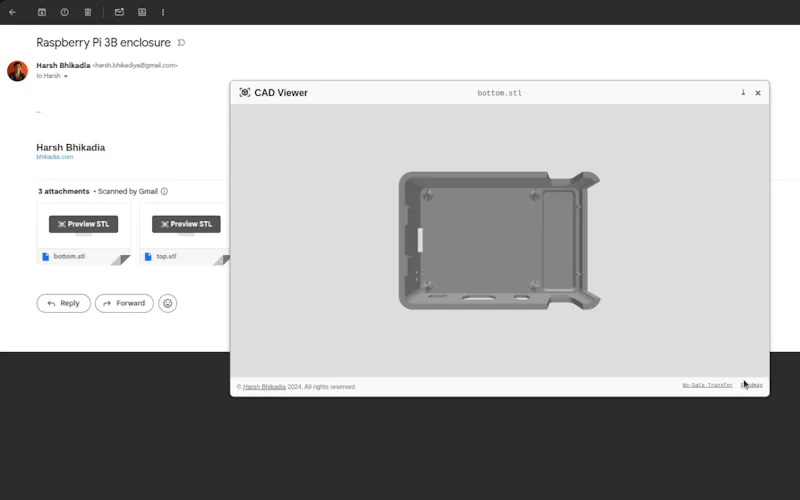Click the Move to icon in toolbar
800x500 pixels.
(142, 12)
